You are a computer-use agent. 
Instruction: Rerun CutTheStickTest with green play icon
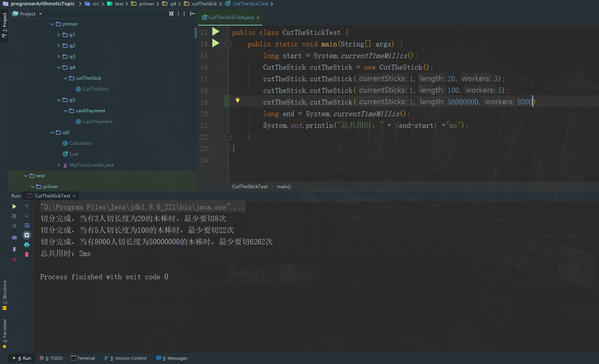(14, 206)
